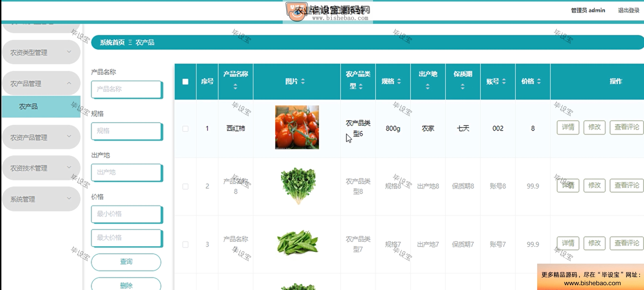Image resolution: width=644 pixels, height=290 pixels.
Task: Click the 农产品类型6 cell
Action: point(358,128)
